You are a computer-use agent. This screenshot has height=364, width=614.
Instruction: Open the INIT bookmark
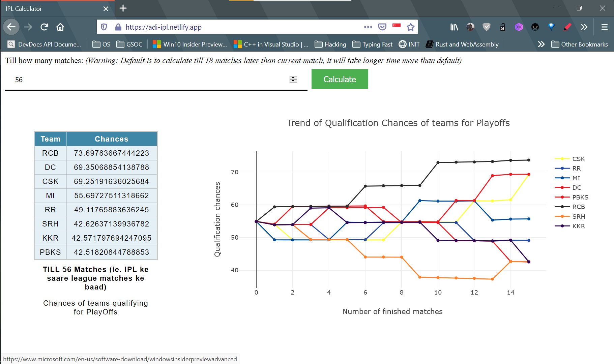coord(409,44)
